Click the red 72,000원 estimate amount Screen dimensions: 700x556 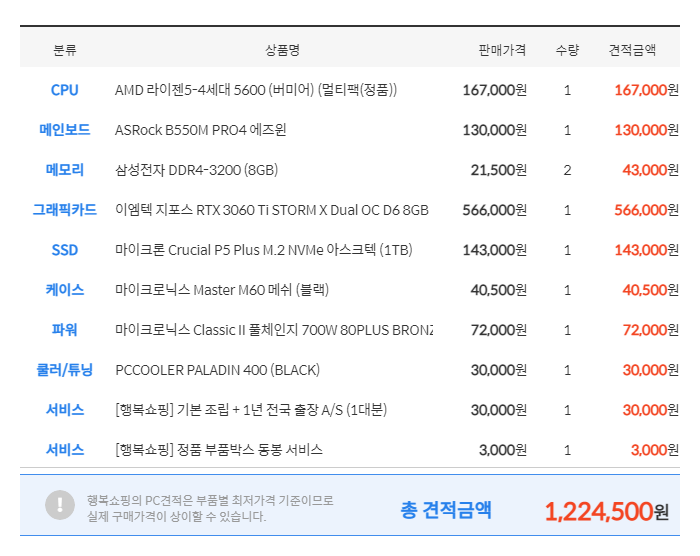[x=650, y=330]
